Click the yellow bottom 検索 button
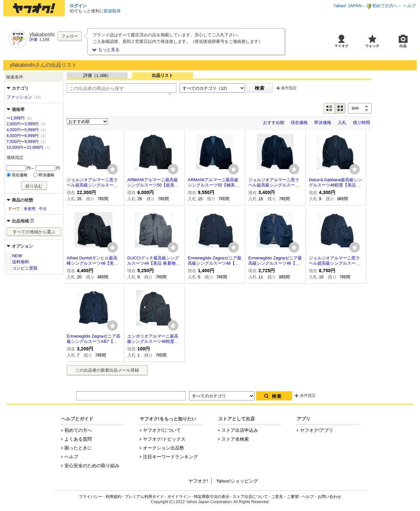The image size is (420, 511). pyautogui.click(x=274, y=396)
